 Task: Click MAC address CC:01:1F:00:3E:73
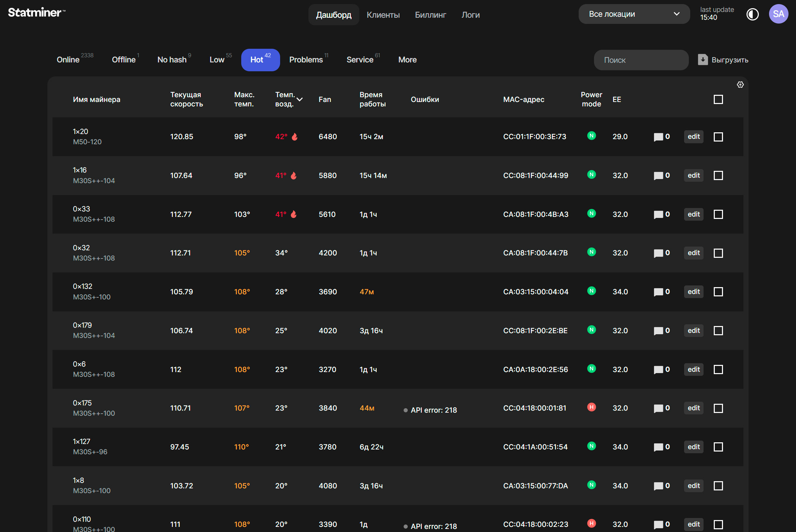pyautogui.click(x=534, y=137)
